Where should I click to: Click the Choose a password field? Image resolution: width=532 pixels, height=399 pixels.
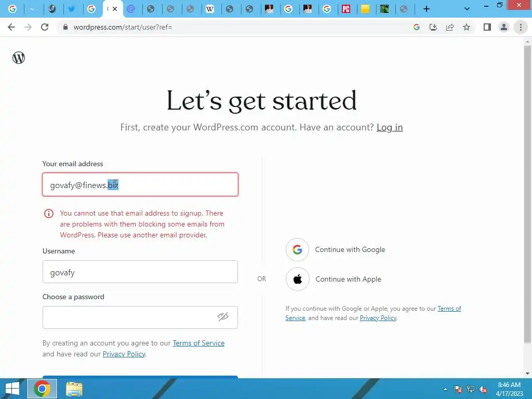click(x=140, y=317)
